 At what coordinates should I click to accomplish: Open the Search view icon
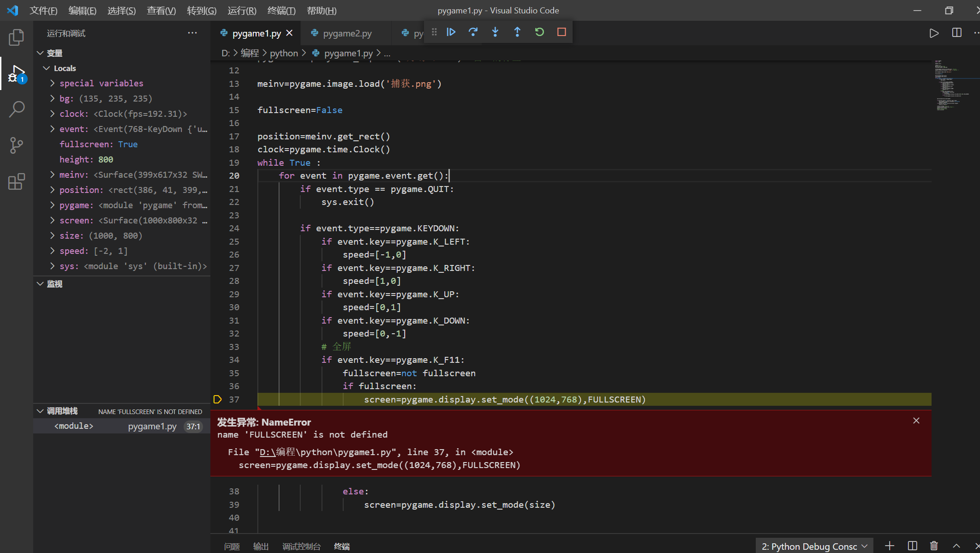pos(17,109)
